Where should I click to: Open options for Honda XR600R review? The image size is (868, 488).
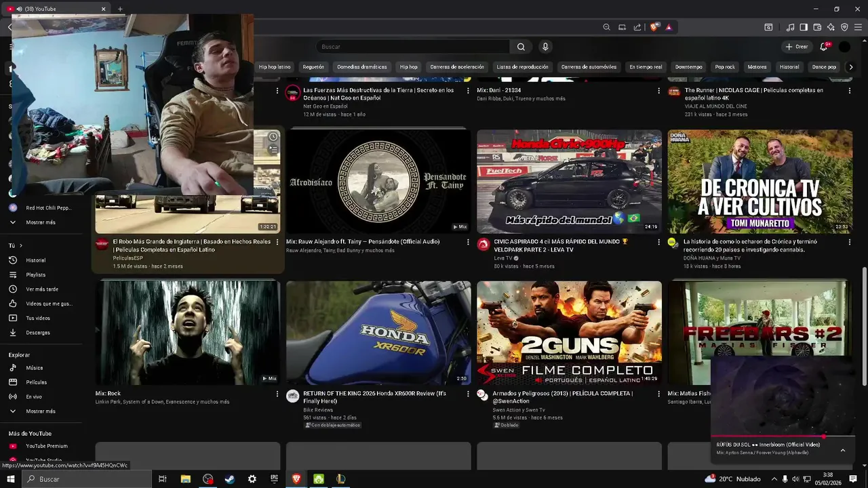[x=468, y=394]
